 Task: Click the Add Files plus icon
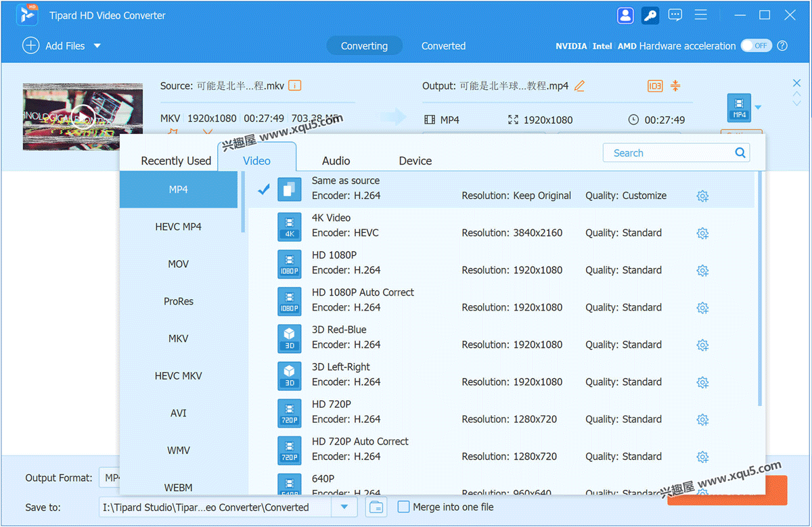pos(30,45)
